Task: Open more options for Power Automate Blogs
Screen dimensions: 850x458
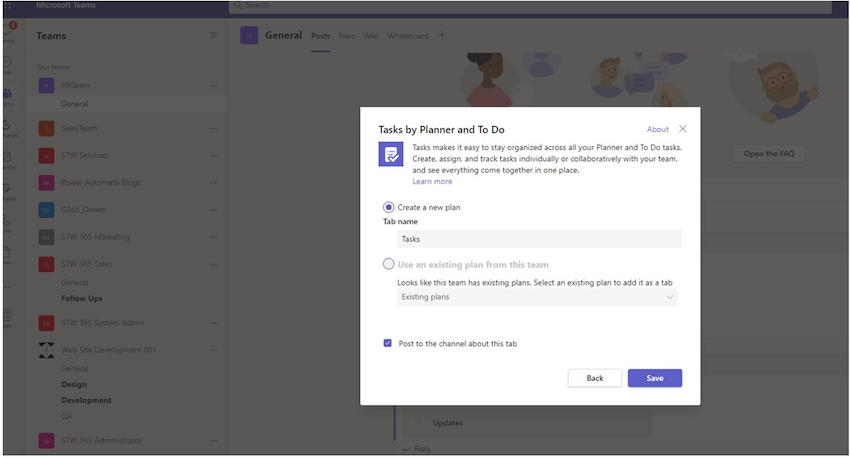Action: (213, 183)
